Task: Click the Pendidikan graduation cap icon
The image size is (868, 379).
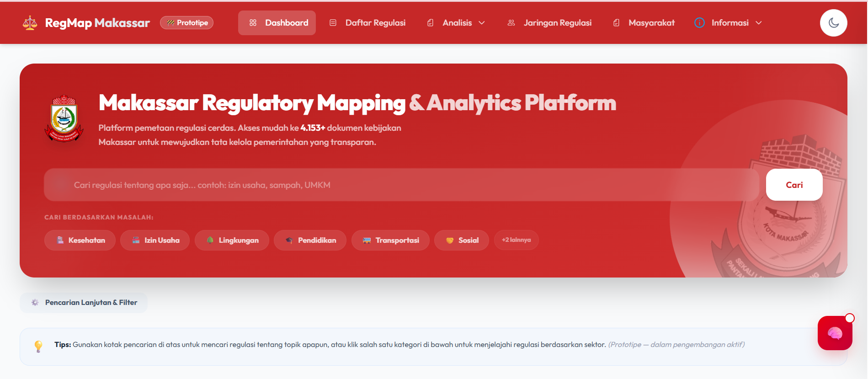Action: click(x=289, y=240)
